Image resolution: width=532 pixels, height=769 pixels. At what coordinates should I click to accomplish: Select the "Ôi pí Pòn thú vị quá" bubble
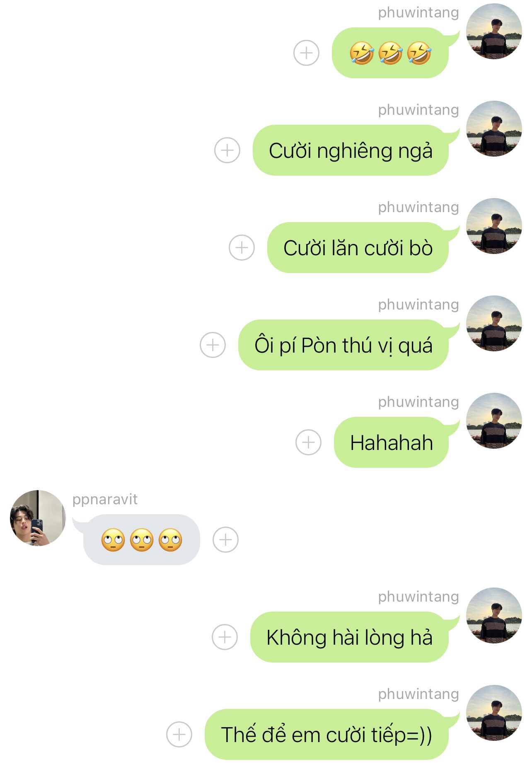(x=343, y=345)
